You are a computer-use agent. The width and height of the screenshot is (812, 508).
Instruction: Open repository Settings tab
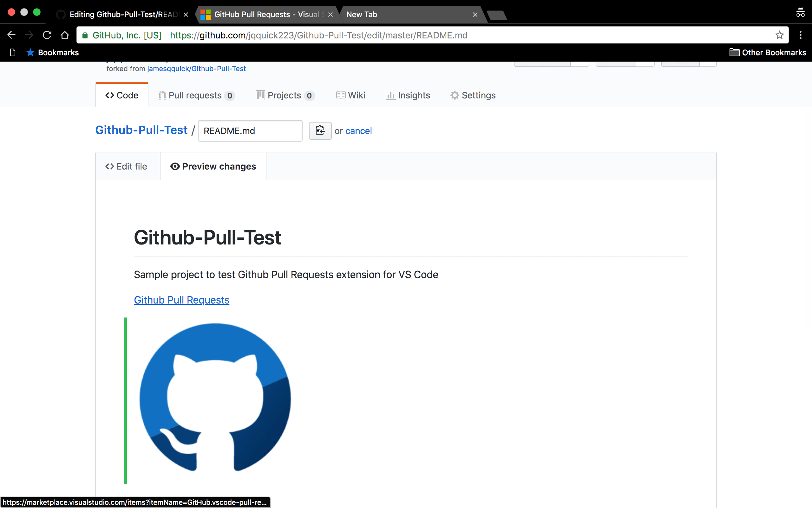pyautogui.click(x=473, y=96)
